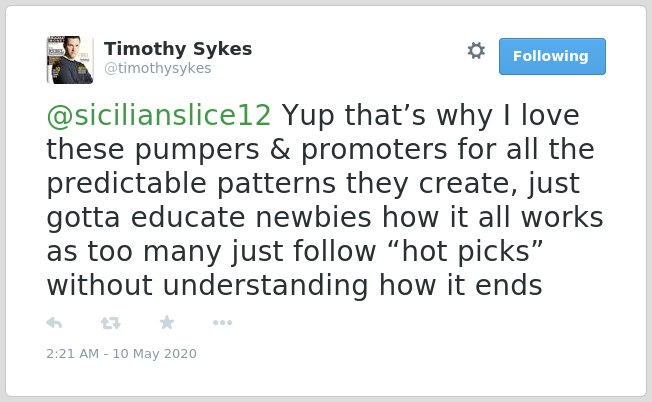
Task: Click the word 'pumpers' in the tweet text
Action: [x=197, y=150]
